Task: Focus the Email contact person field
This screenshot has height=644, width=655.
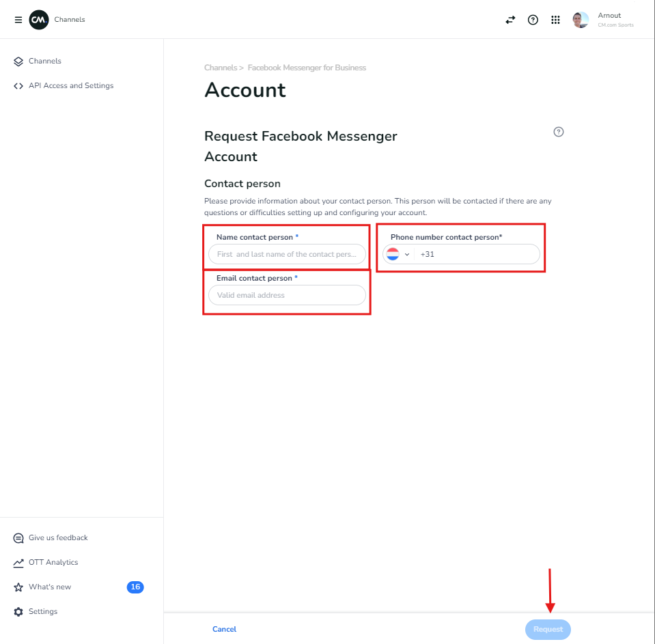Action: click(x=287, y=295)
